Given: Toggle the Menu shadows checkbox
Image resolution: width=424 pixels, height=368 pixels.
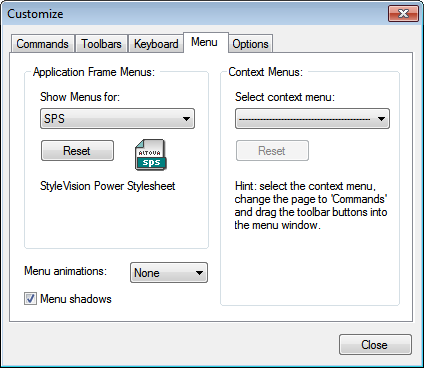Looking at the screenshot, I should pyautogui.click(x=30, y=299).
